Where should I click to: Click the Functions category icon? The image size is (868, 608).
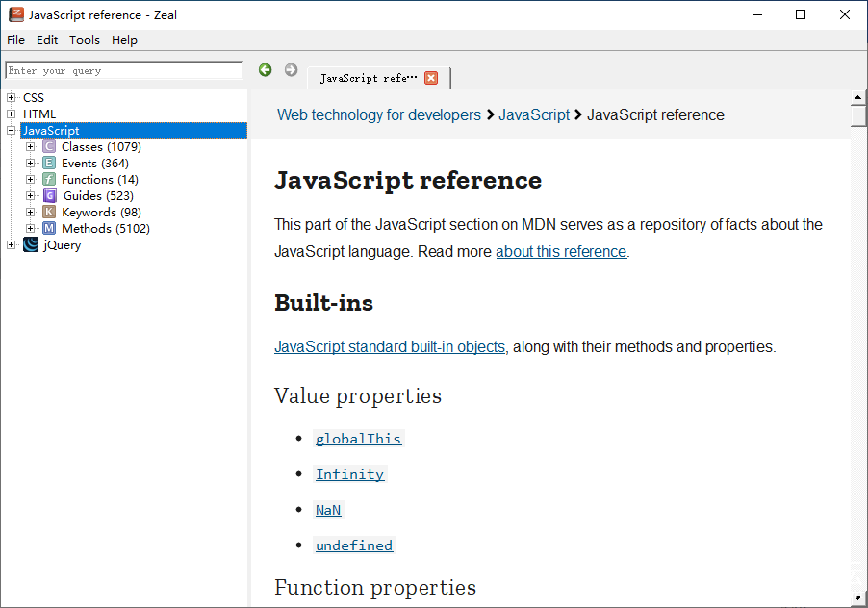point(49,179)
